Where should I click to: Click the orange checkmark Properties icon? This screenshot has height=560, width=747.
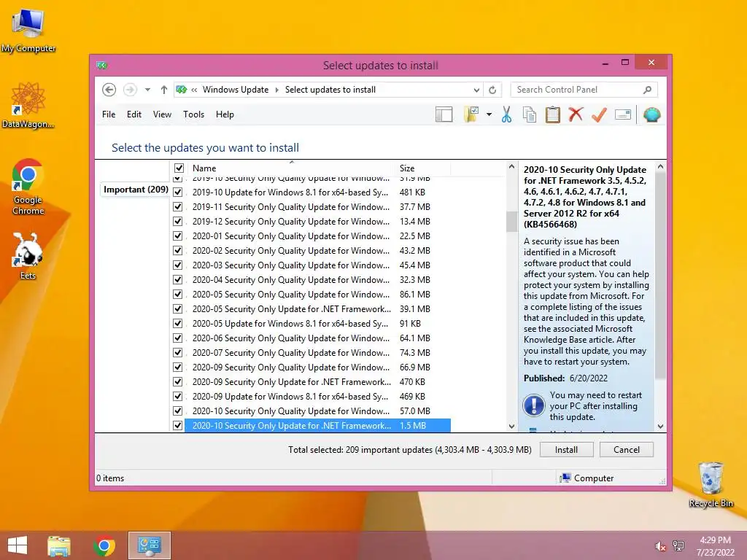point(600,114)
